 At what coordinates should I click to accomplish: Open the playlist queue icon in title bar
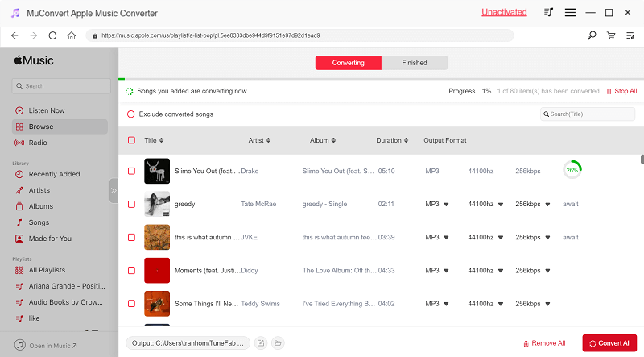(x=549, y=12)
